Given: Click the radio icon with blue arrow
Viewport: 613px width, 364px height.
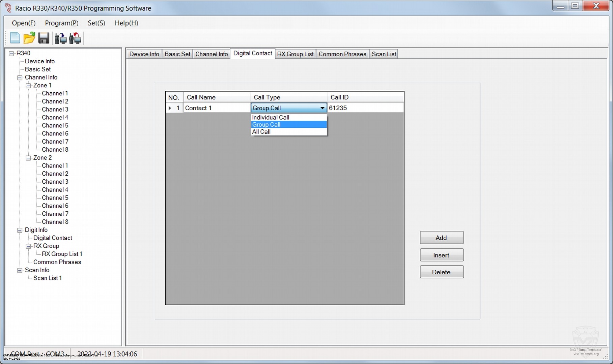Looking at the screenshot, I should point(61,38).
